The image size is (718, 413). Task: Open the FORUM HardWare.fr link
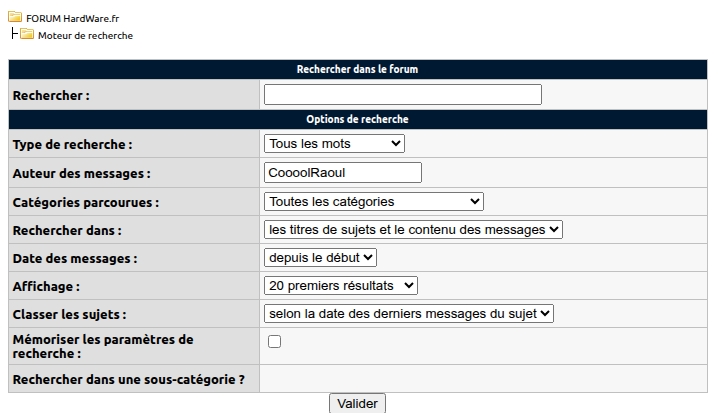click(72, 18)
